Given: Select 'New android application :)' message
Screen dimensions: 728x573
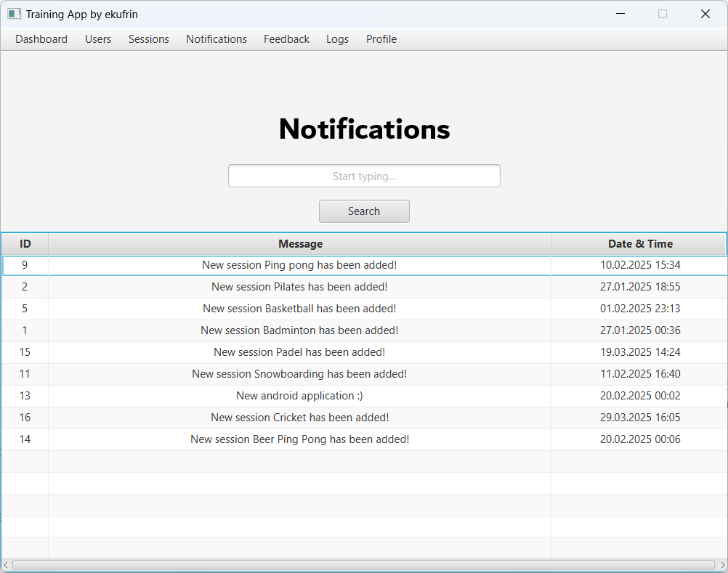Looking at the screenshot, I should pos(299,396).
